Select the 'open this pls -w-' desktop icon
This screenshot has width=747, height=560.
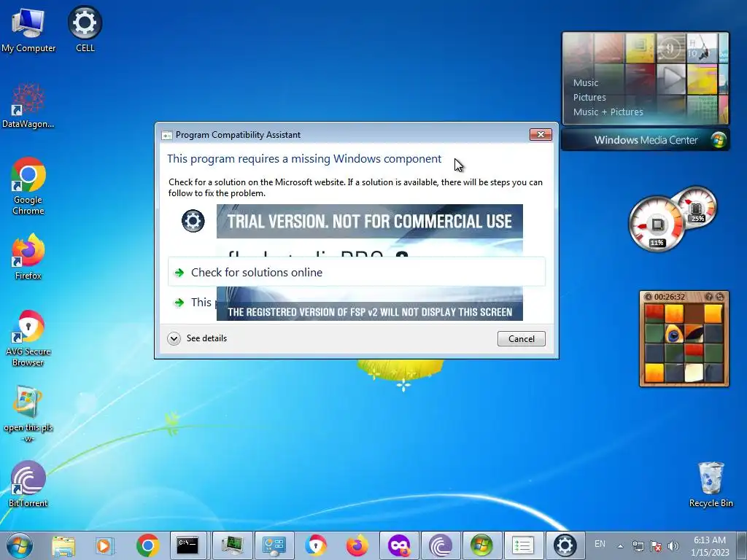[x=28, y=414]
